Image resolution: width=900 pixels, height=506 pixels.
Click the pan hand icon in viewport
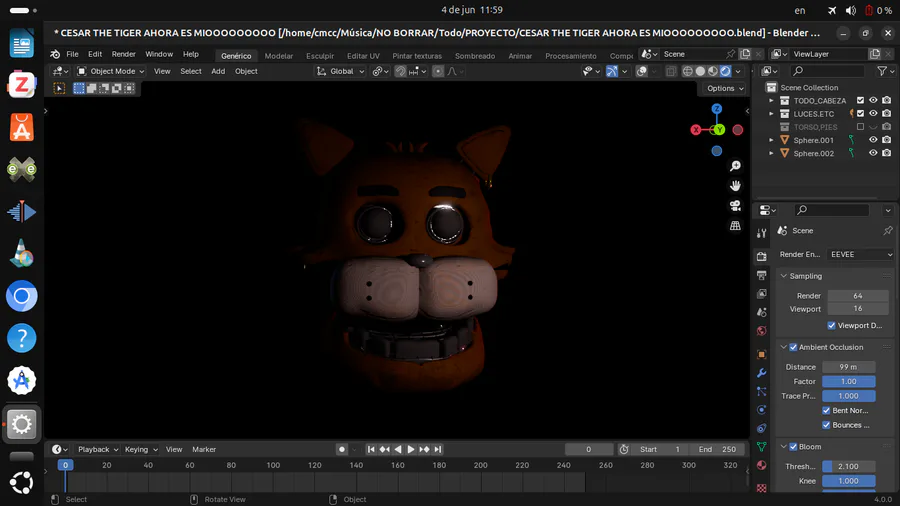click(x=735, y=186)
